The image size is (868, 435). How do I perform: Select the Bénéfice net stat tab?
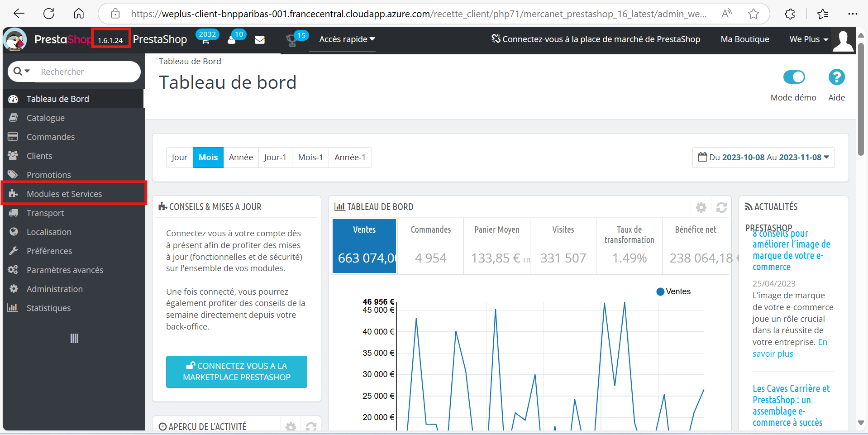(x=696, y=246)
